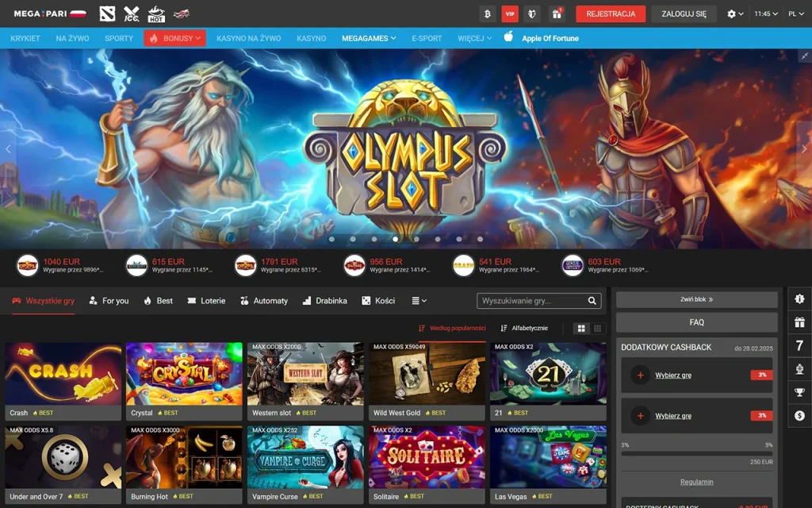The image size is (812, 508).
Task: Select the last banner carousel dot
Action: [x=480, y=239]
